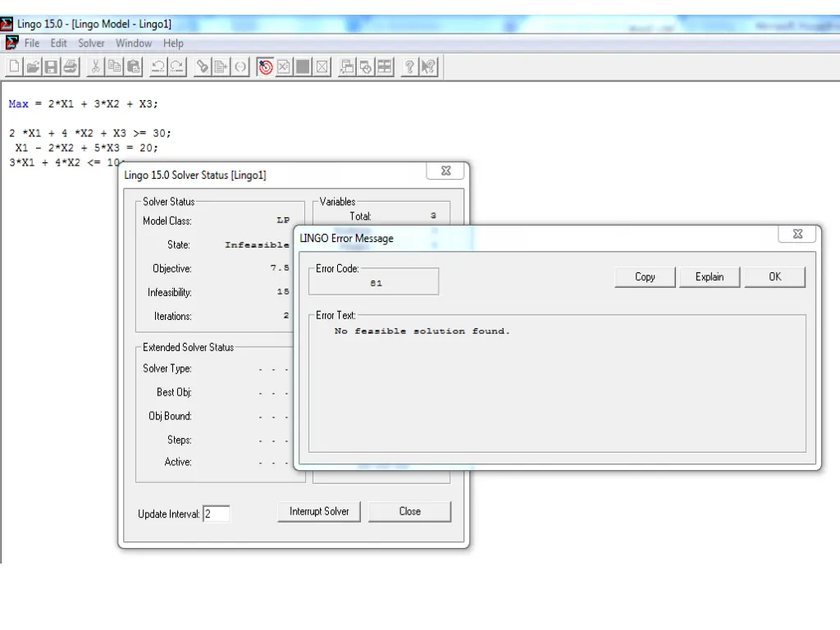
Task: Open the File menu
Action: [32, 43]
